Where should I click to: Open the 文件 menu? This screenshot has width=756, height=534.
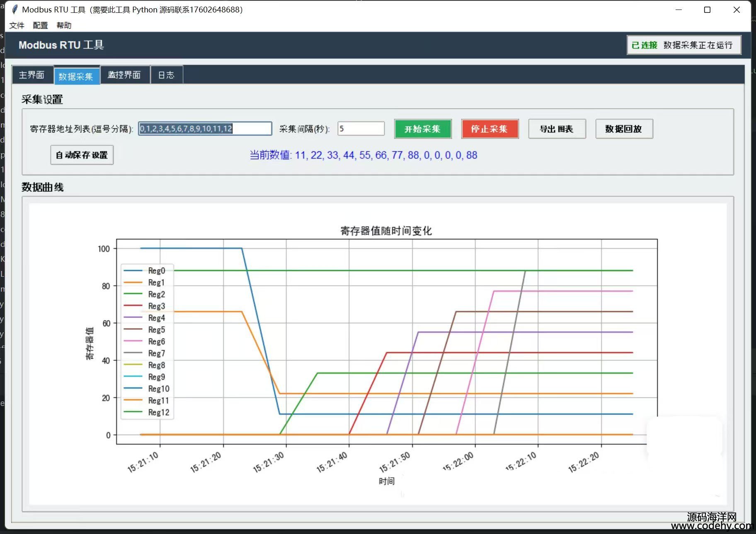click(17, 25)
